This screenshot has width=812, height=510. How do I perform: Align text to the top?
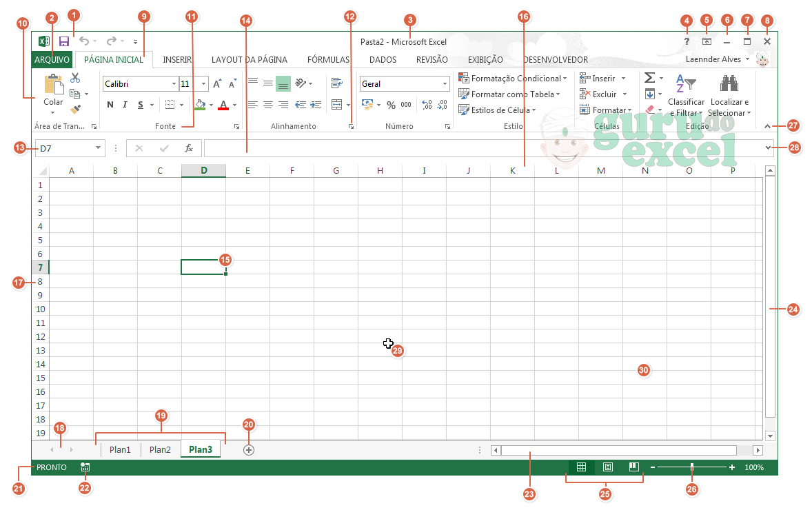[253, 83]
